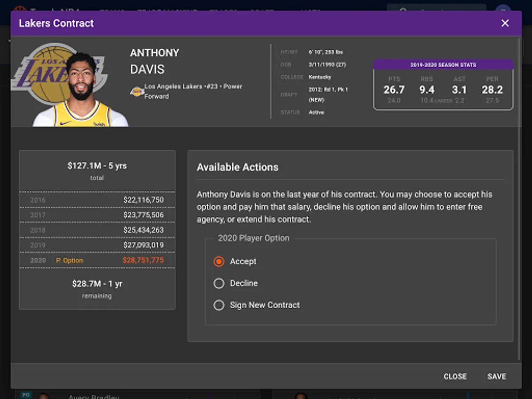Click the date of birth 3/11/1993

tap(327, 65)
